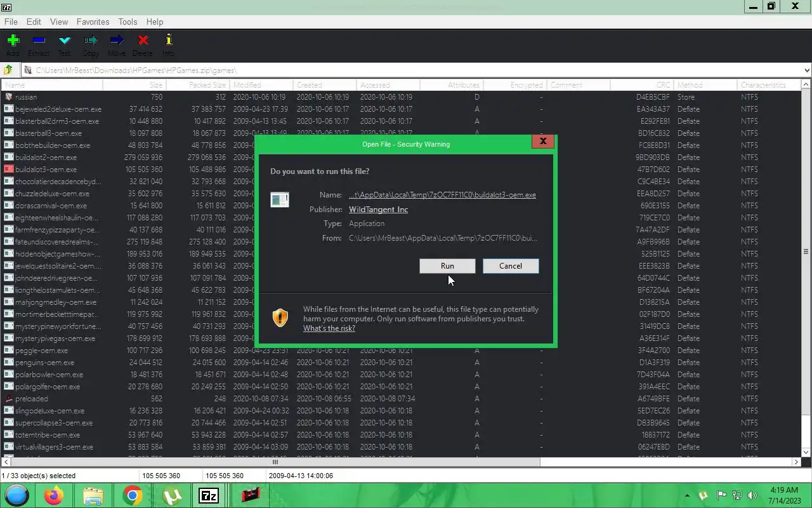Open File Explorer from the taskbar
The height and width of the screenshot is (508, 812).
point(93,495)
